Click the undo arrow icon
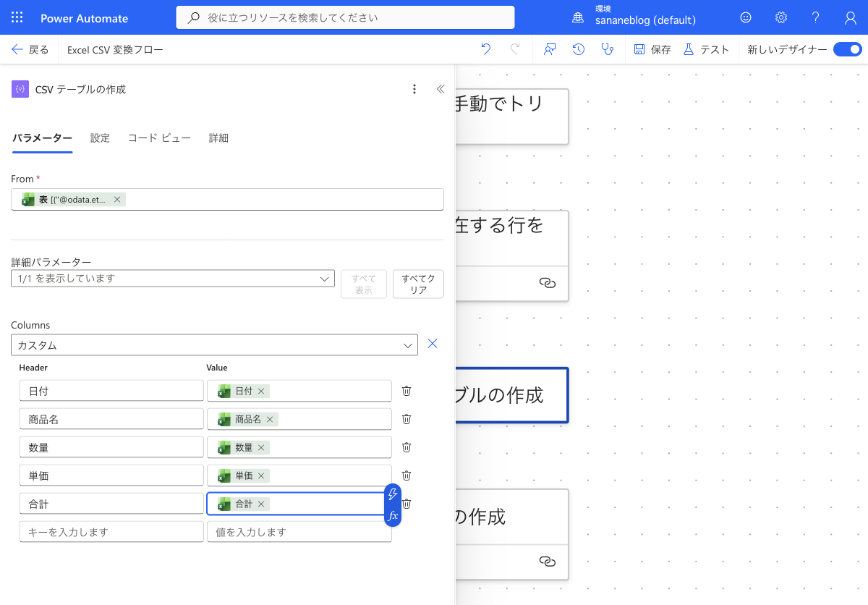This screenshot has width=868, height=605. click(486, 49)
